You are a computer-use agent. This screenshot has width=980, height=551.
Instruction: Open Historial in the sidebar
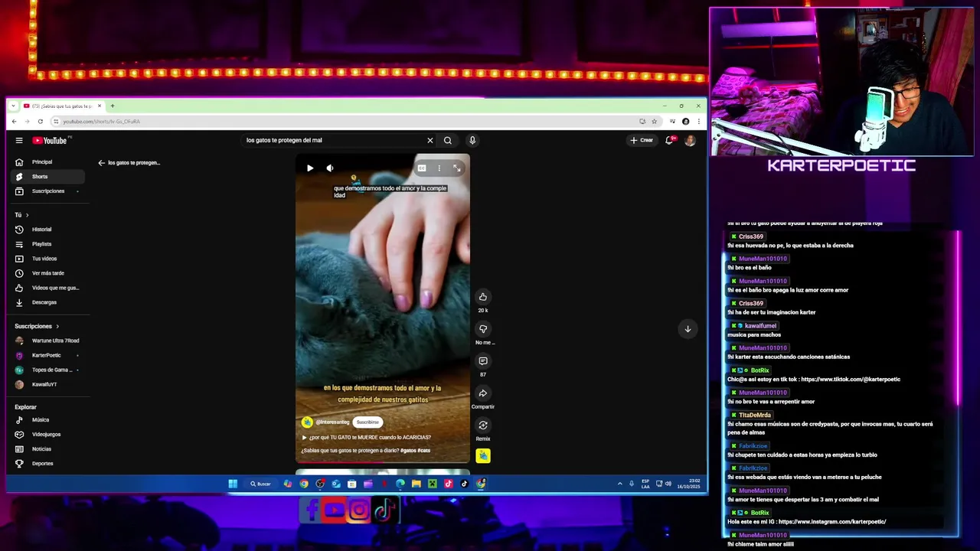pos(48,230)
